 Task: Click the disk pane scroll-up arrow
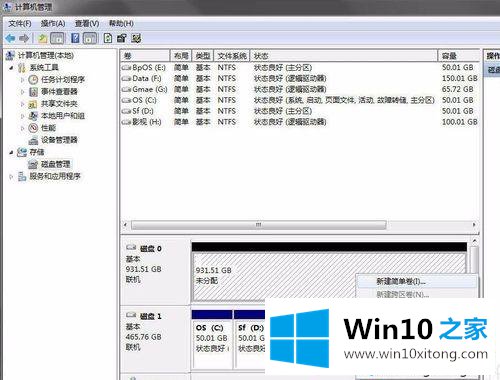474,240
